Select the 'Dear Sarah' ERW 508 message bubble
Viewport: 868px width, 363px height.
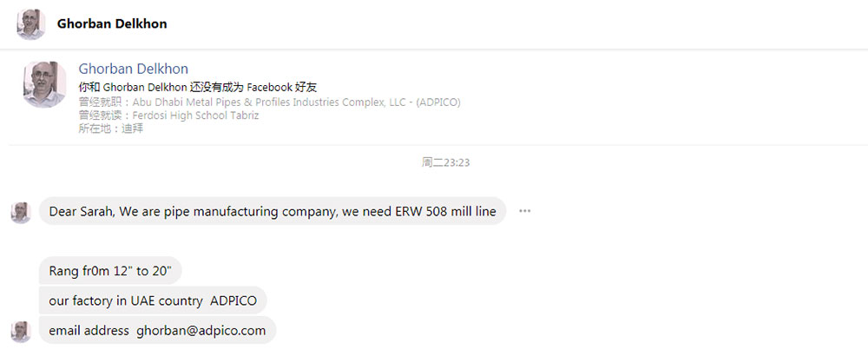click(x=273, y=211)
